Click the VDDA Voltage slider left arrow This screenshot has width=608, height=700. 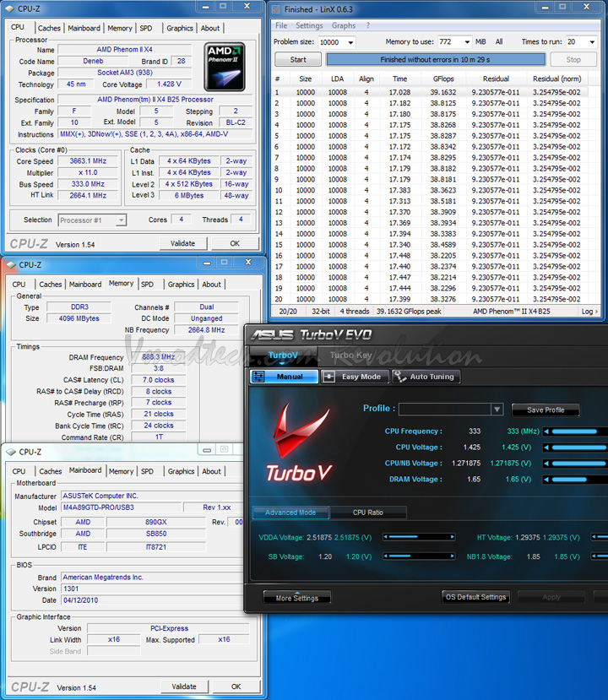tap(386, 537)
